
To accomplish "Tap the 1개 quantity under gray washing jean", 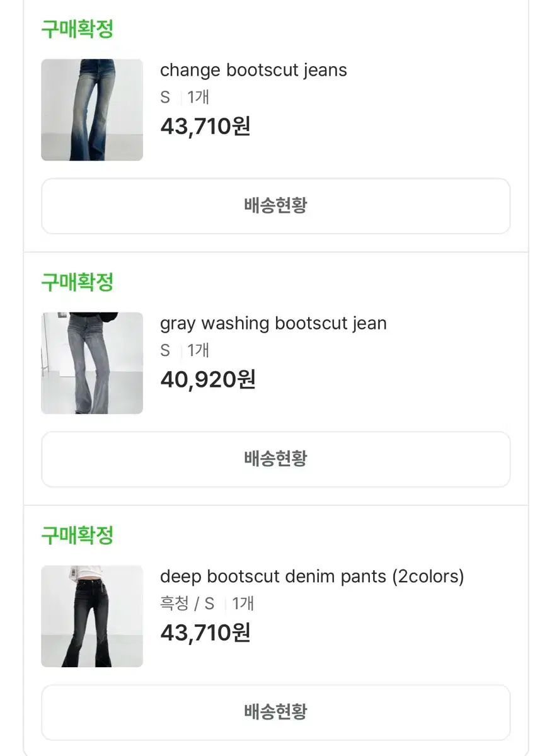I will click(x=198, y=351).
